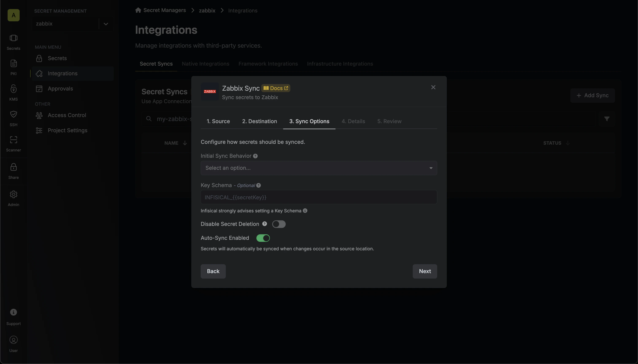Screen dimensions: 638x364
Task: Open Integrations in main menu
Action: [73, 74]
